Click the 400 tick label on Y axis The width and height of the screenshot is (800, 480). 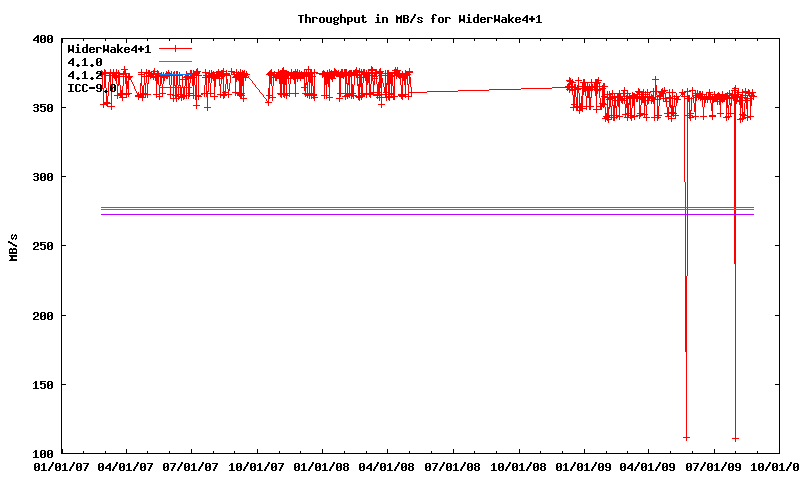pyautogui.click(x=42, y=39)
